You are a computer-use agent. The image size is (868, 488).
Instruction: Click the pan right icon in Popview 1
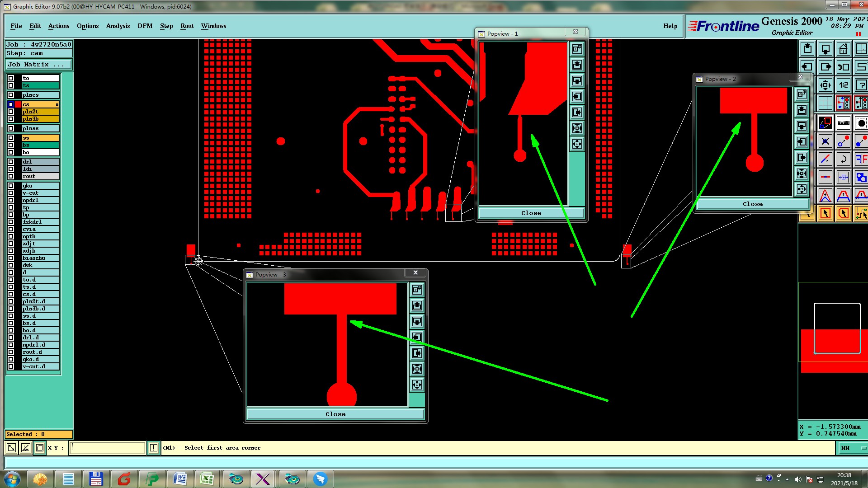pos(577,112)
